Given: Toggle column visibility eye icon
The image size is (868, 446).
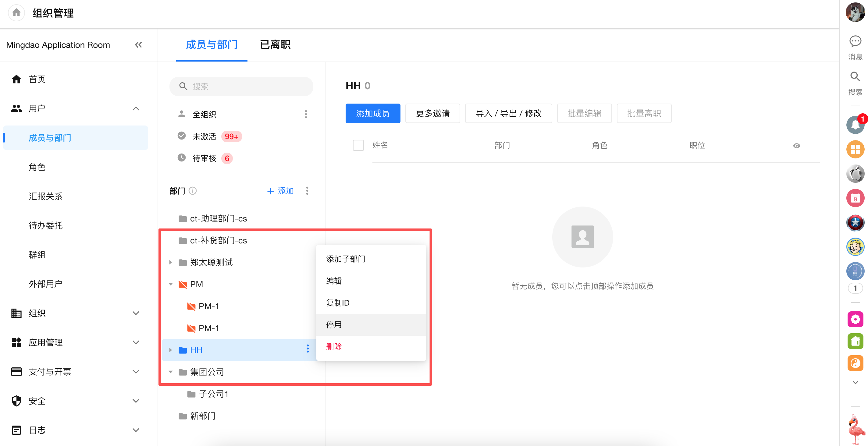Looking at the screenshot, I should click(x=796, y=146).
